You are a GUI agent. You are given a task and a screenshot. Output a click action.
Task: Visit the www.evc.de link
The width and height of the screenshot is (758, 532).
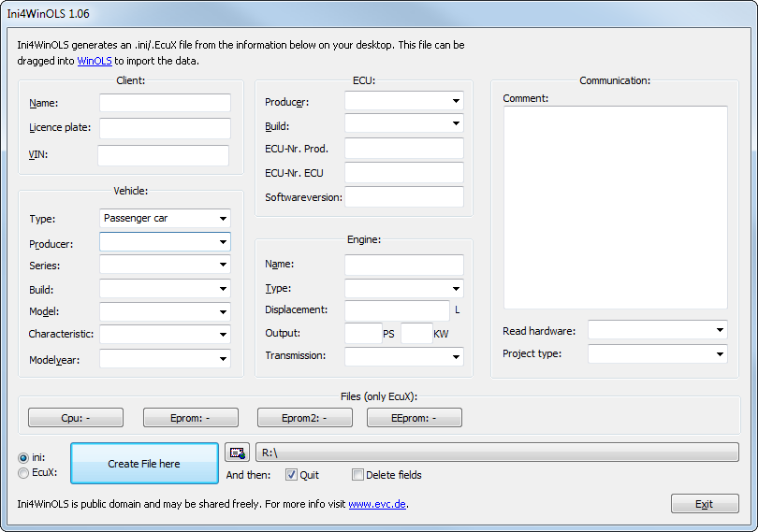click(377, 504)
